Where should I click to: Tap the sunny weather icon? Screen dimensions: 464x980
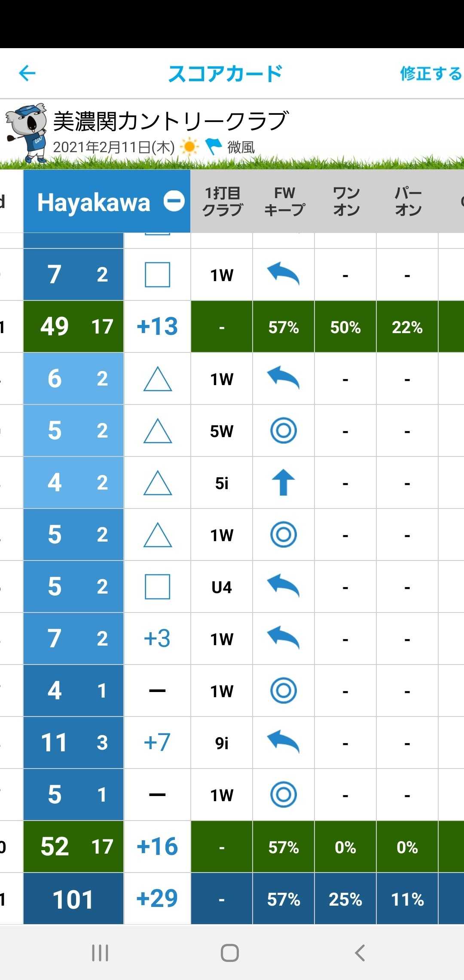(x=189, y=147)
